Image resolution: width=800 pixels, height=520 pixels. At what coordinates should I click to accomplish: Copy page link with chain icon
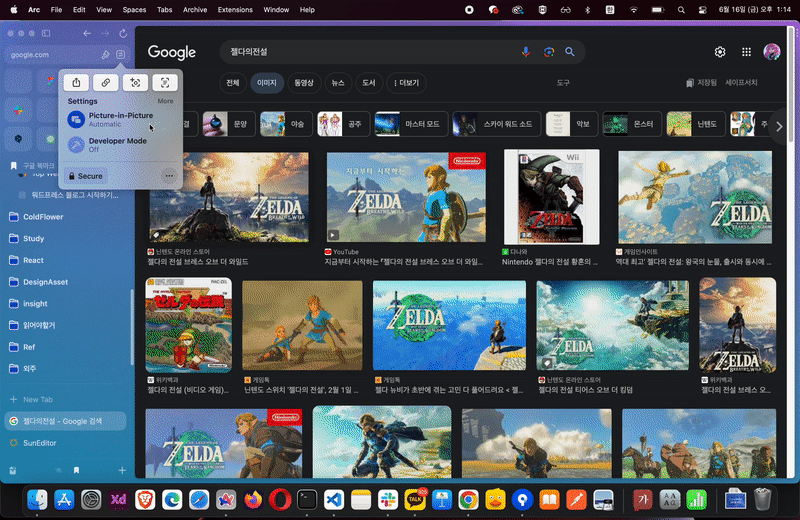pyautogui.click(x=106, y=83)
